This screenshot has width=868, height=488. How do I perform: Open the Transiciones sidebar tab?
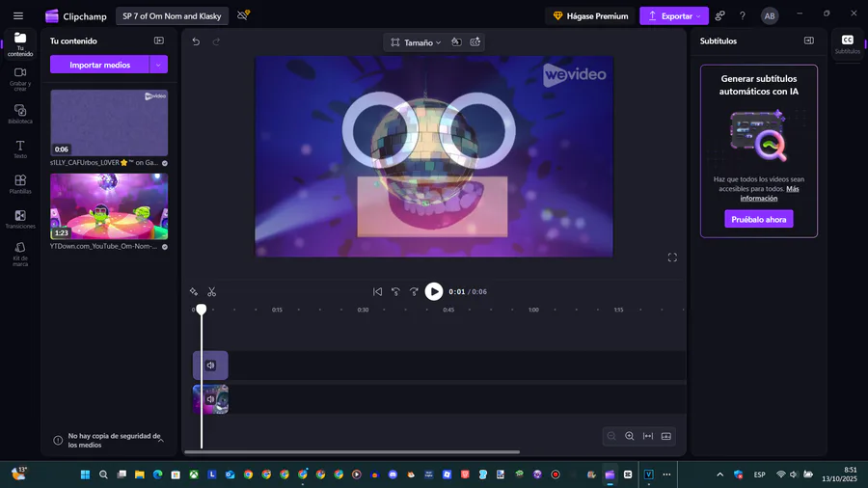[20, 219]
